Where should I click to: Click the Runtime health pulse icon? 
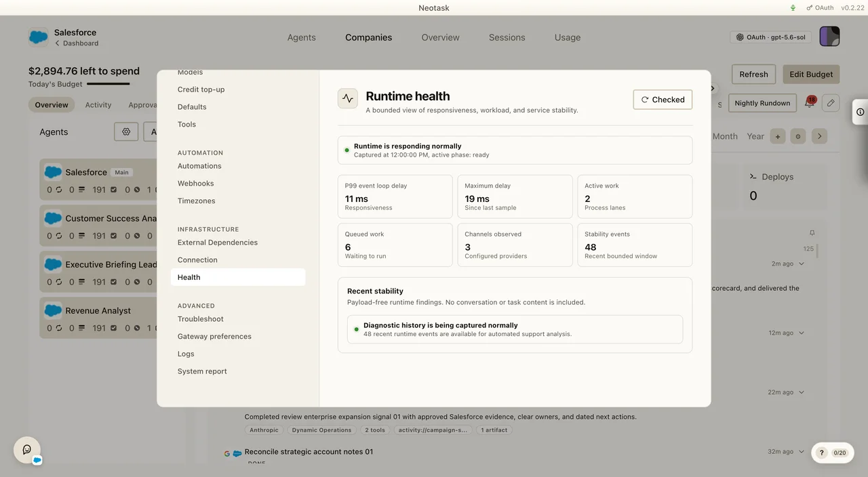click(x=348, y=98)
